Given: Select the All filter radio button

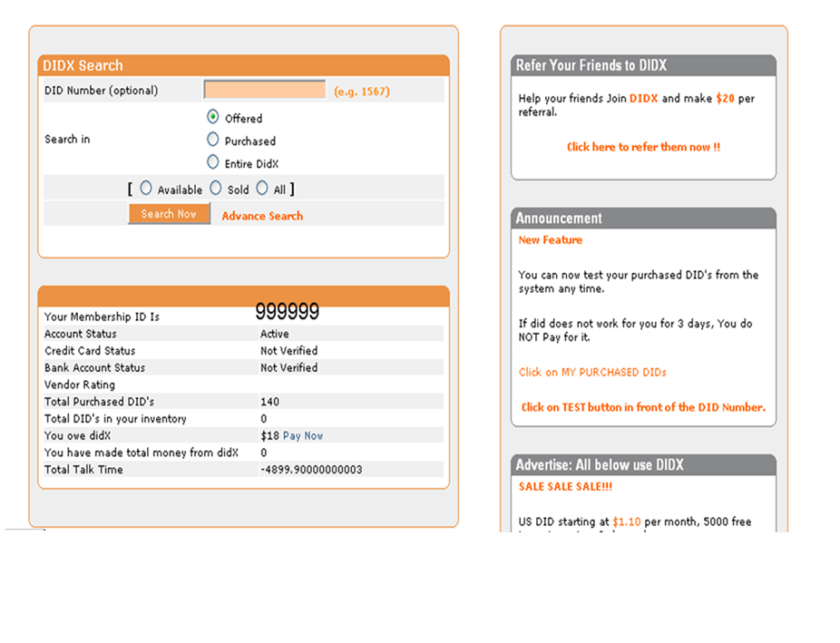Looking at the screenshot, I should [262, 189].
